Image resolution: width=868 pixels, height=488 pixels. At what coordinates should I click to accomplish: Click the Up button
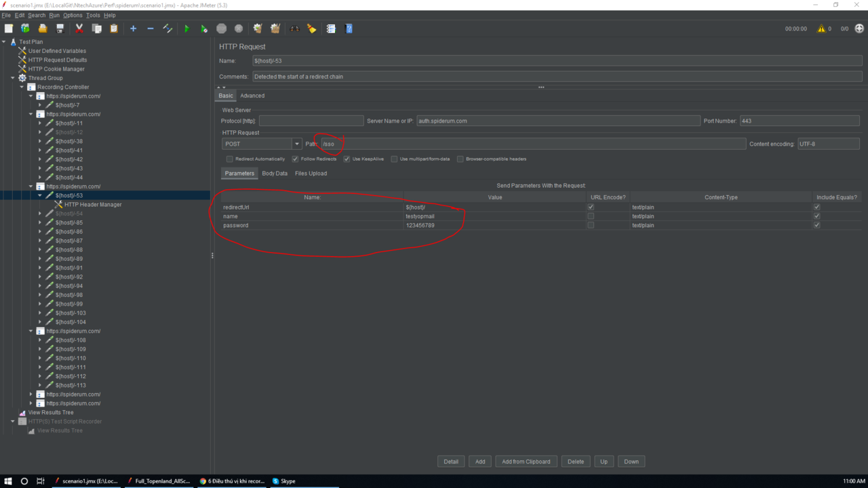click(604, 462)
